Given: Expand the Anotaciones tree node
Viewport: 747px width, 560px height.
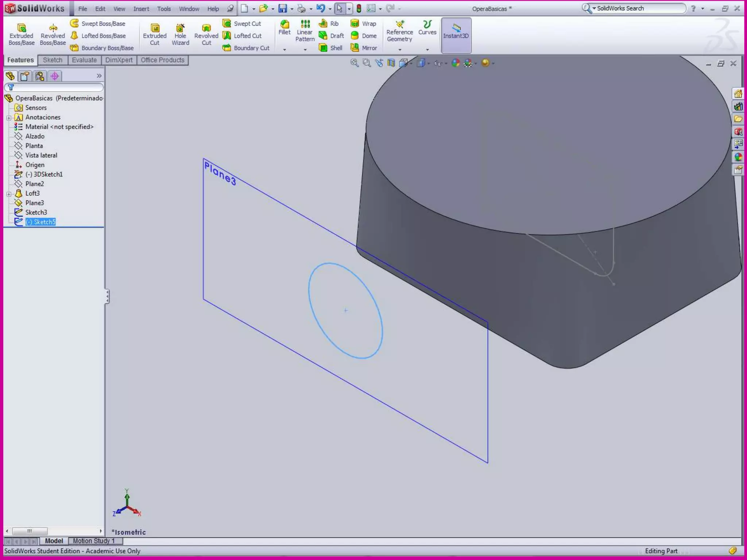Looking at the screenshot, I should pyautogui.click(x=9, y=118).
